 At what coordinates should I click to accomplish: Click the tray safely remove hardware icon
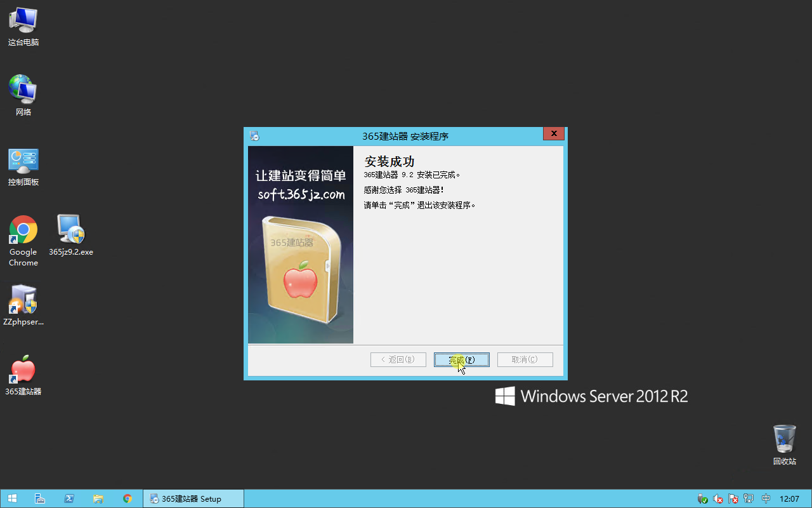(702, 499)
